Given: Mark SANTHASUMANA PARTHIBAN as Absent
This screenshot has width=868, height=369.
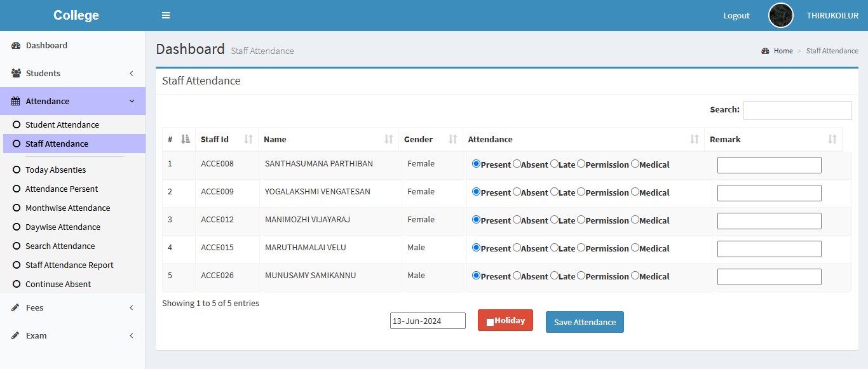Looking at the screenshot, I should [x=517, y=164].
